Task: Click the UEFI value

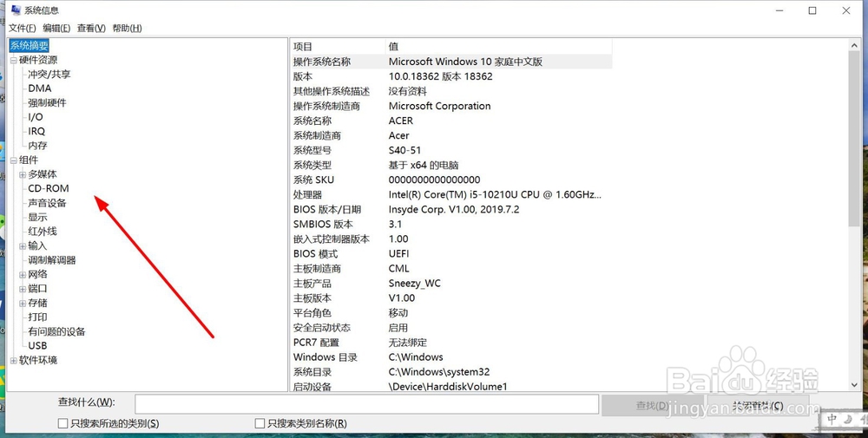Action: point(398,254)
